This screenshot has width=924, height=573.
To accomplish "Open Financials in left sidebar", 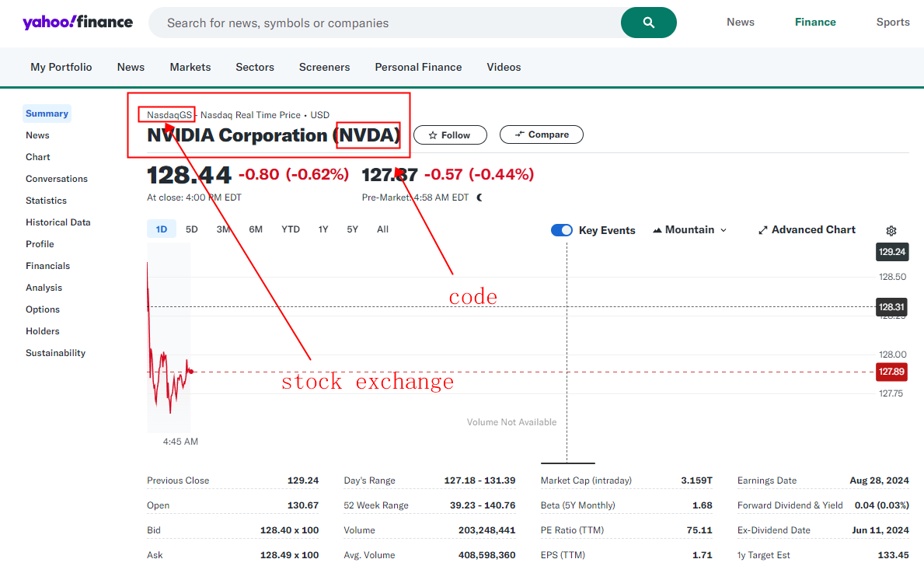I will click(47, 266).
